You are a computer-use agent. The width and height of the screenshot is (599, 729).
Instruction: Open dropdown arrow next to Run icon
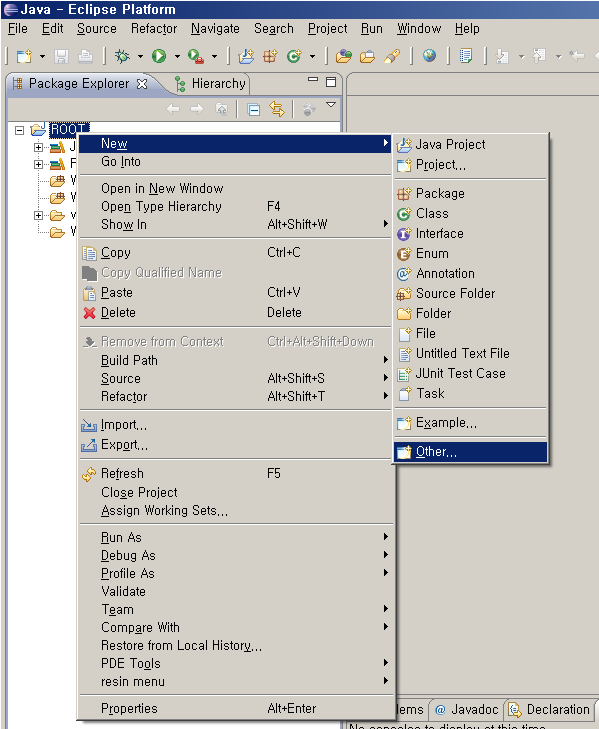click(177, 57)
